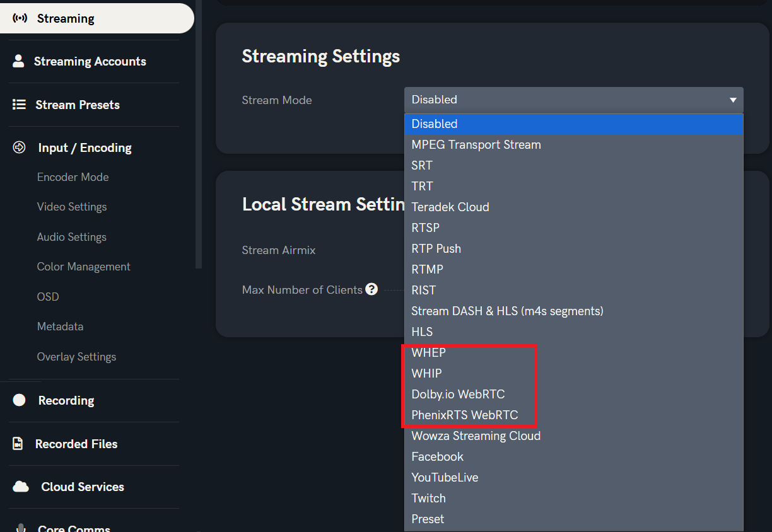The width and height of the screenshot is (772, 532).
Task: Navigate to Overlay Settings
Action: pyautogui.click(x=76, y=357)
